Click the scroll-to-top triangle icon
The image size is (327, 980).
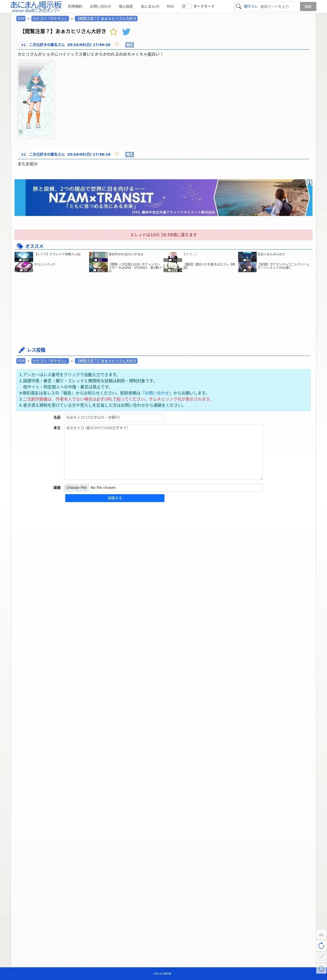(x=321, y=935)
